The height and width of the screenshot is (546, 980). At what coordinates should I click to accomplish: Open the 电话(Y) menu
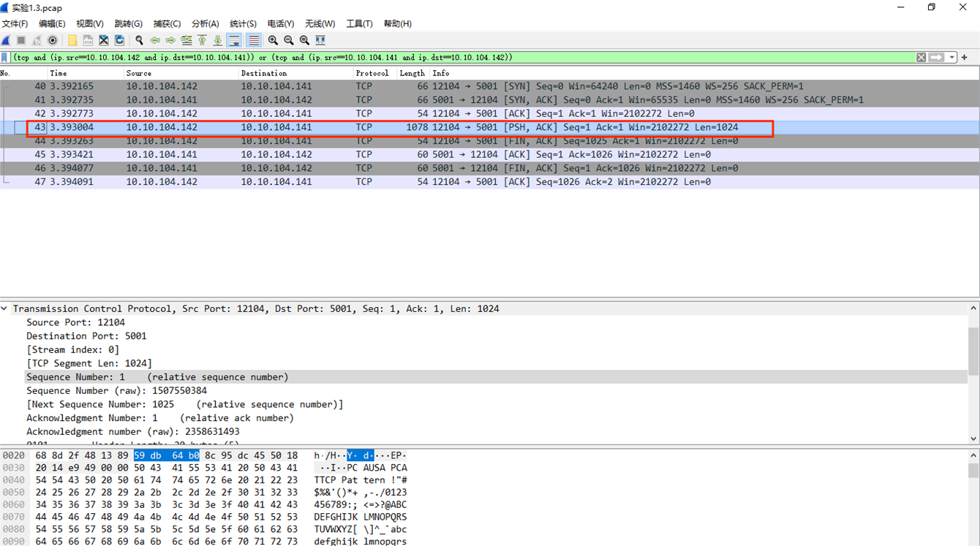click(x=281, y=23)
